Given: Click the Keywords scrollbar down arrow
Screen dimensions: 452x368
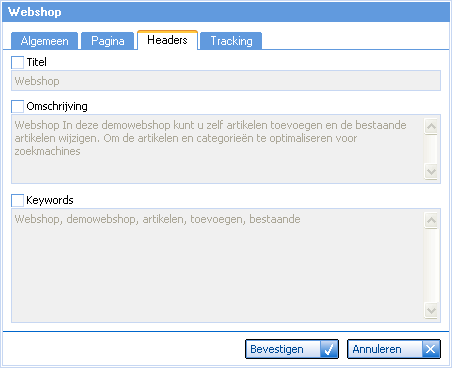Looking at the screenshot, I should [431, 311].
